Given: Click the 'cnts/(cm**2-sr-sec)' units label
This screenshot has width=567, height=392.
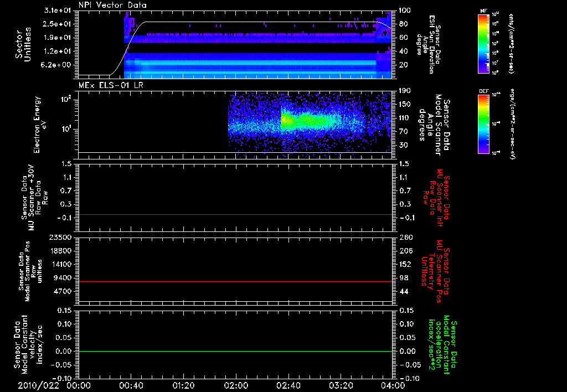Looking at the screenshot, I should coord(511,43).
